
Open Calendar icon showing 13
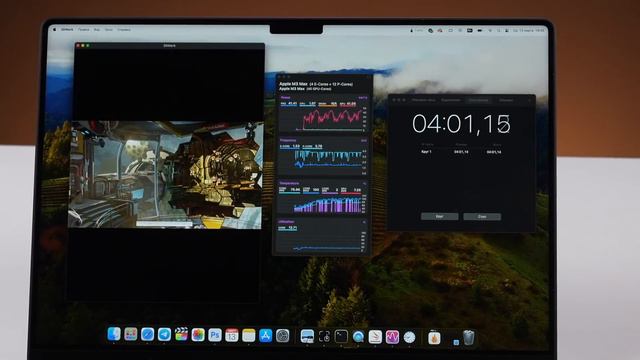point(232,335)
